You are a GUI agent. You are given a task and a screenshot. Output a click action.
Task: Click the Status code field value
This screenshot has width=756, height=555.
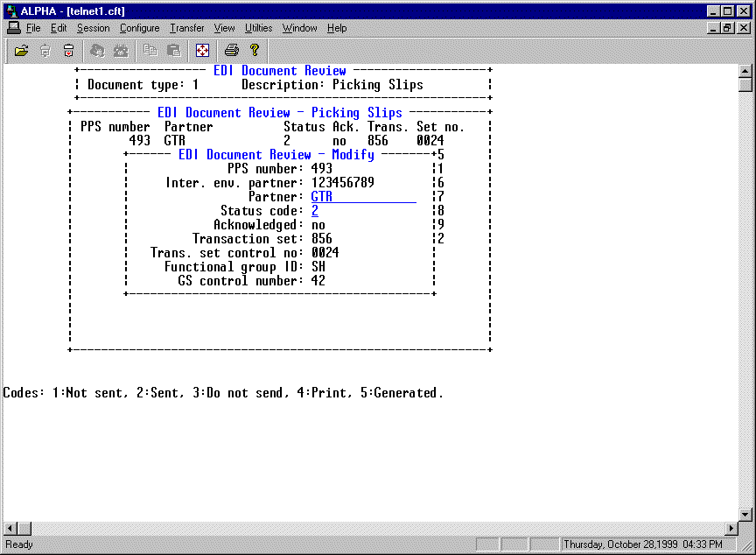click(x=315, y=211)
